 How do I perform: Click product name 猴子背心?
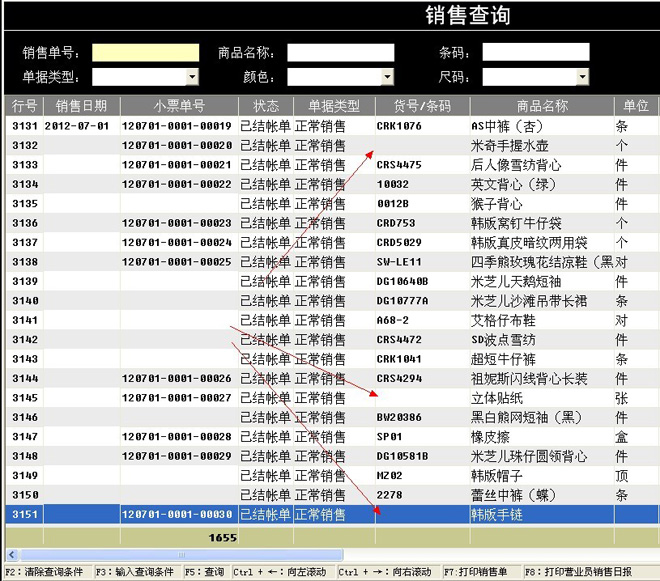click(x=497, y=204)
